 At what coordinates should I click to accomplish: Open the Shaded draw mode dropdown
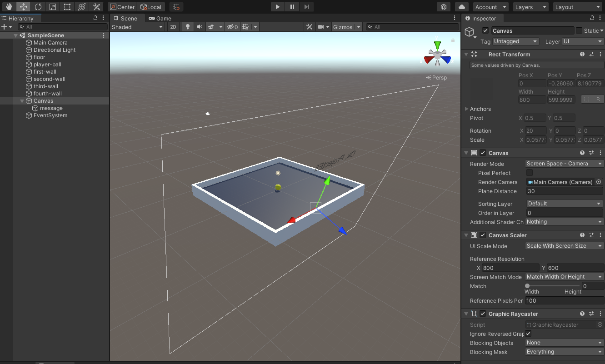137,27
